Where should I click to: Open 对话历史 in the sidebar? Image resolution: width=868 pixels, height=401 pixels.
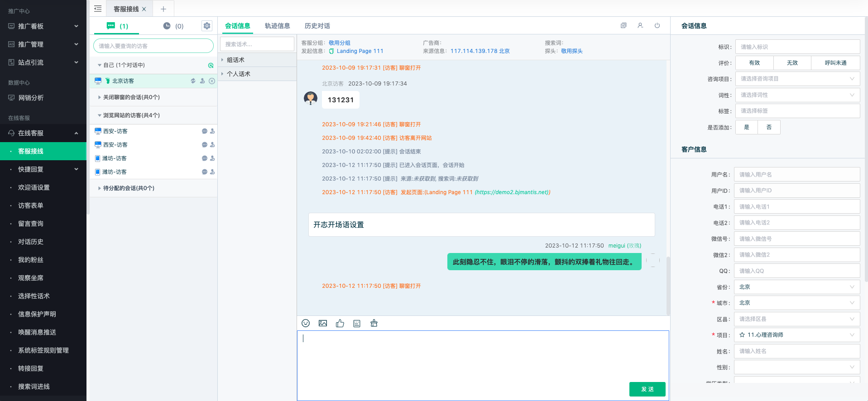(43, 242)
